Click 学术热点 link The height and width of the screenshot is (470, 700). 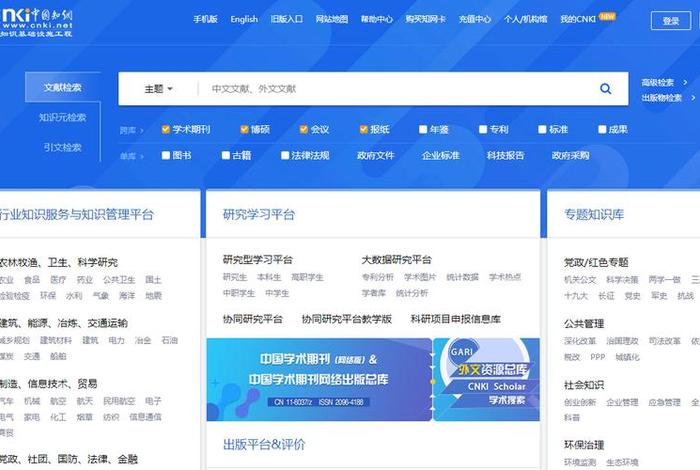[504, 277]
